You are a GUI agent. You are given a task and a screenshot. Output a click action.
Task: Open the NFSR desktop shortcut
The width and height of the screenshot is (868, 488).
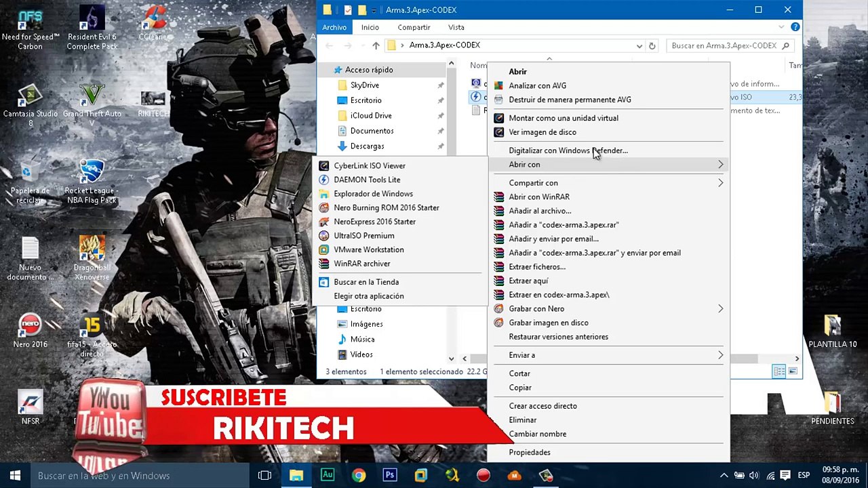point(31,408)
